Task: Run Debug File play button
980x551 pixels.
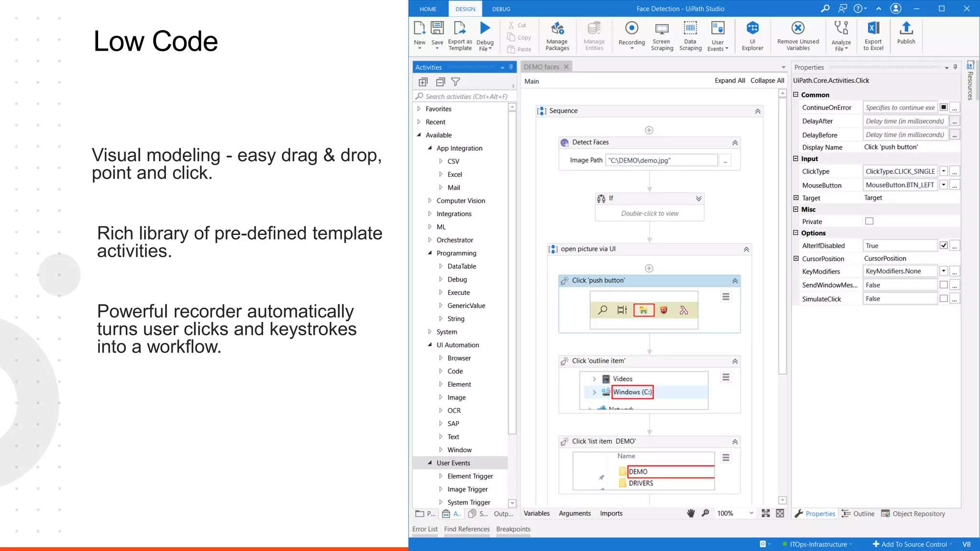Action: pos(485,28)
